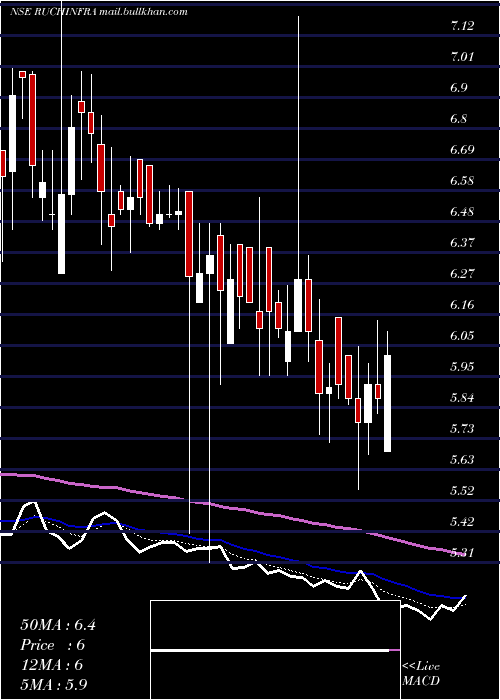
Task: Click the 50MA : 6.4 readout
Action: [x=58, y=625]
